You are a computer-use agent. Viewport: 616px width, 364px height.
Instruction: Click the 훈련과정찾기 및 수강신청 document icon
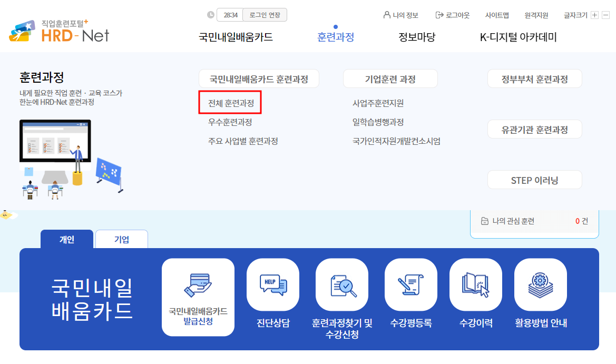click(x=341, y=284)
